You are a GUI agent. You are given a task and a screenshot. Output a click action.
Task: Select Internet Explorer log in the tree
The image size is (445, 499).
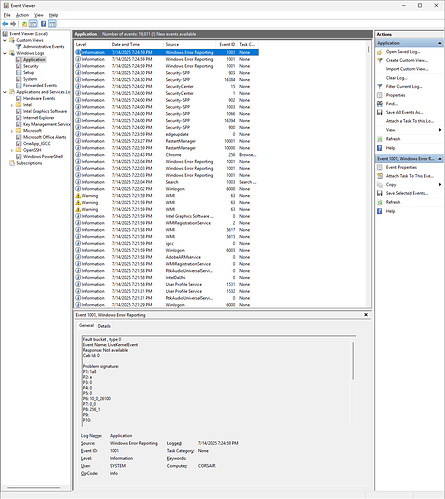coord(39,118)
